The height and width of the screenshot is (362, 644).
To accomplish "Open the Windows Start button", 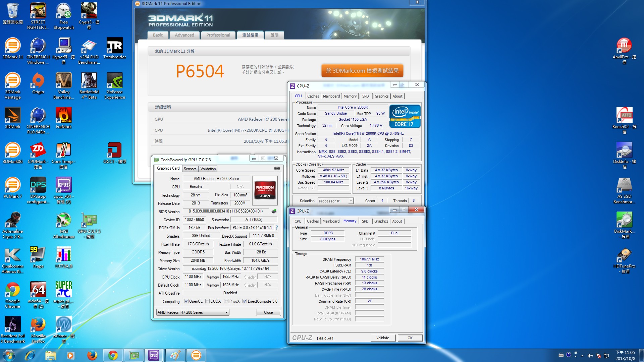I will [x=9, y=355].
